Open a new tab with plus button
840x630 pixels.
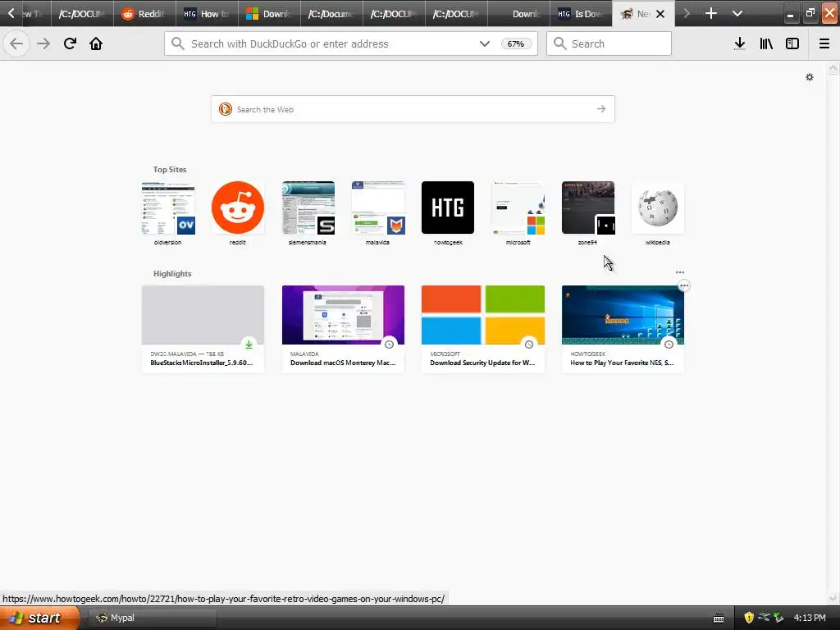[711, 13]
